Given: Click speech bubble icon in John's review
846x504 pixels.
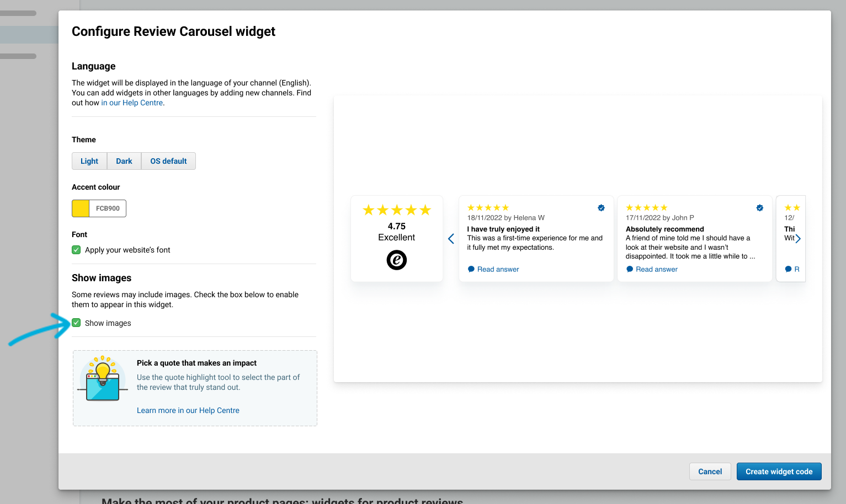Looking at the screenshot, I should [x=630, y=269].
